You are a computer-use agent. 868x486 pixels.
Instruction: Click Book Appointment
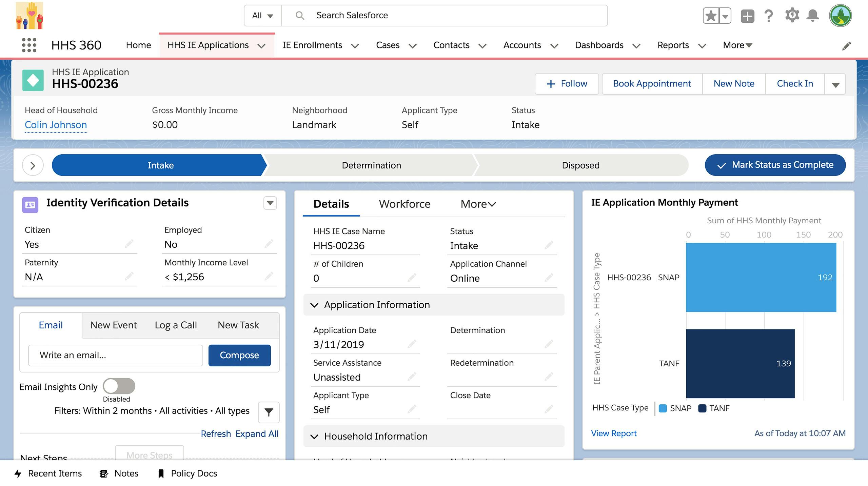point(652,84)
